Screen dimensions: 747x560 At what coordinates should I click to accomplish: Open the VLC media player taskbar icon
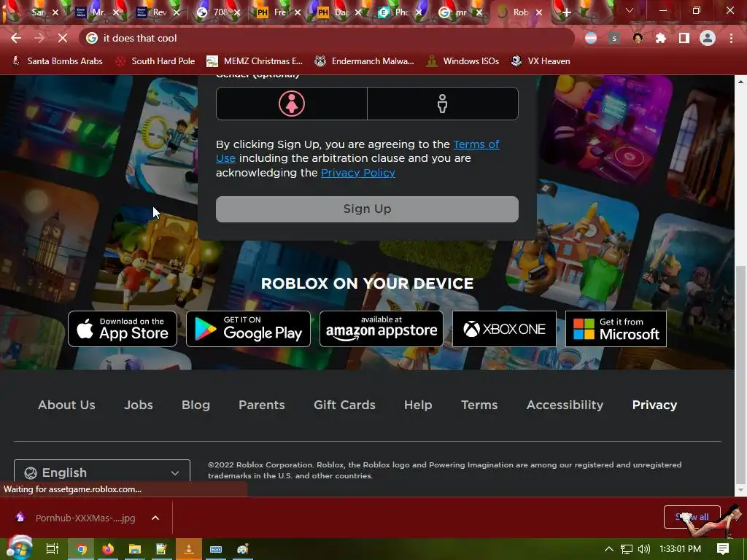pos(189,549)
